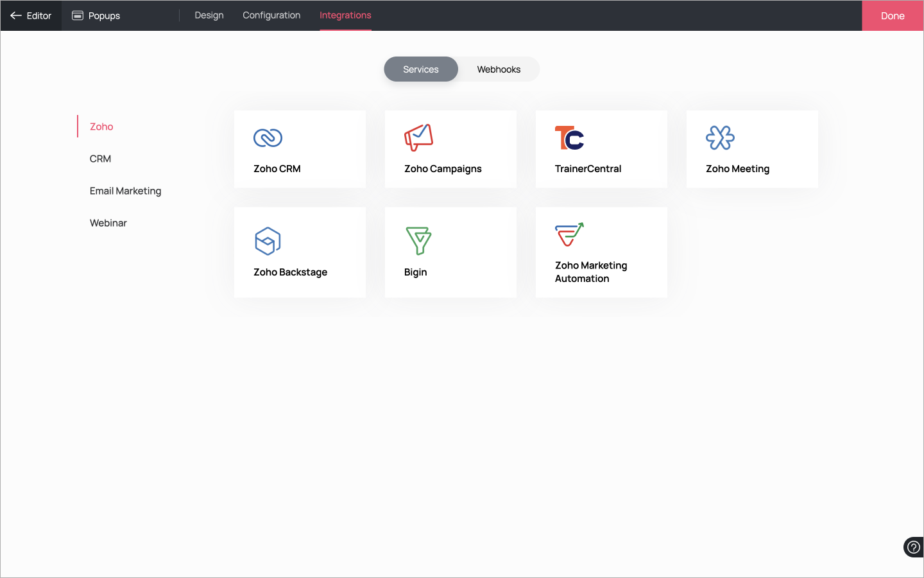Click the Zoho CRM chain-link icon
The image size is (924, 578).
tap(268, 137)
